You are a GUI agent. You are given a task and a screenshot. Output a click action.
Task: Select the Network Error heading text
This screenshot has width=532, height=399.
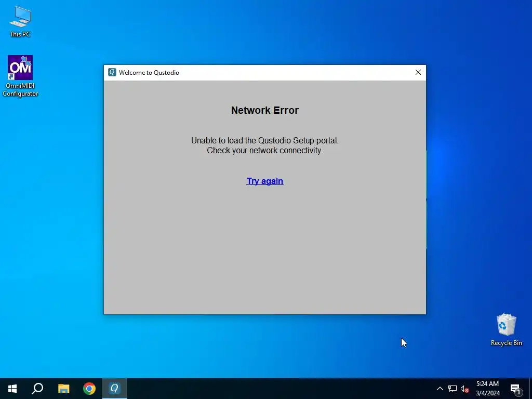pos(265,110)
